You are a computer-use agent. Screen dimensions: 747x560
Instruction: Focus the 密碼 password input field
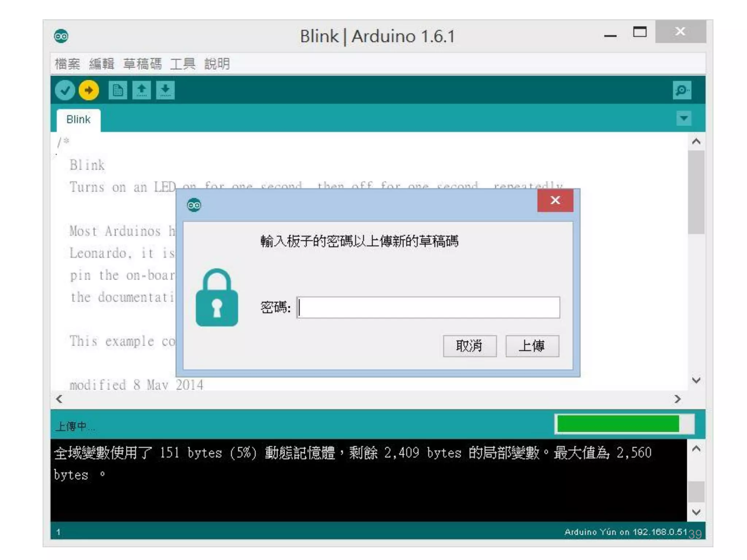428,307
